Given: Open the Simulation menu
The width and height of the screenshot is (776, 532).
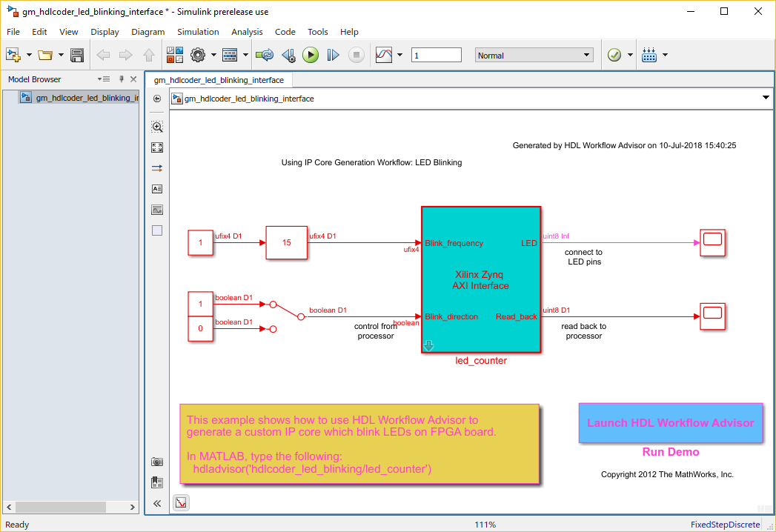Looking at the screenshot, I should tap(198, 32).
